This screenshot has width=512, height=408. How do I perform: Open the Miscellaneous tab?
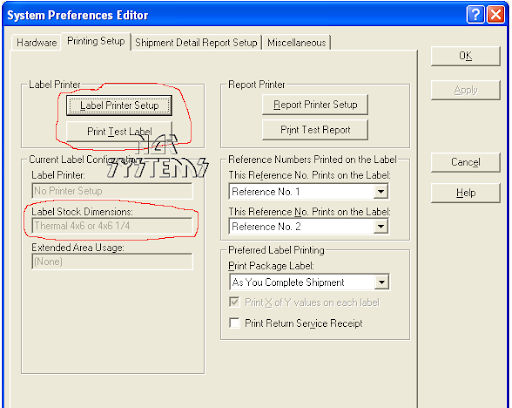tap(296, 43)
